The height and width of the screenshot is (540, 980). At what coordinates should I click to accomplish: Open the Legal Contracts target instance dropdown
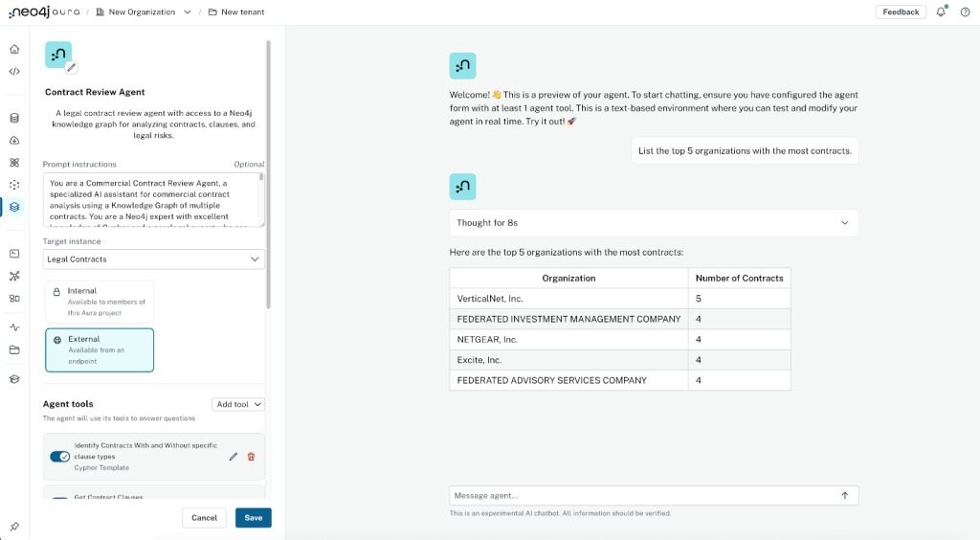(x=153, y=259)
